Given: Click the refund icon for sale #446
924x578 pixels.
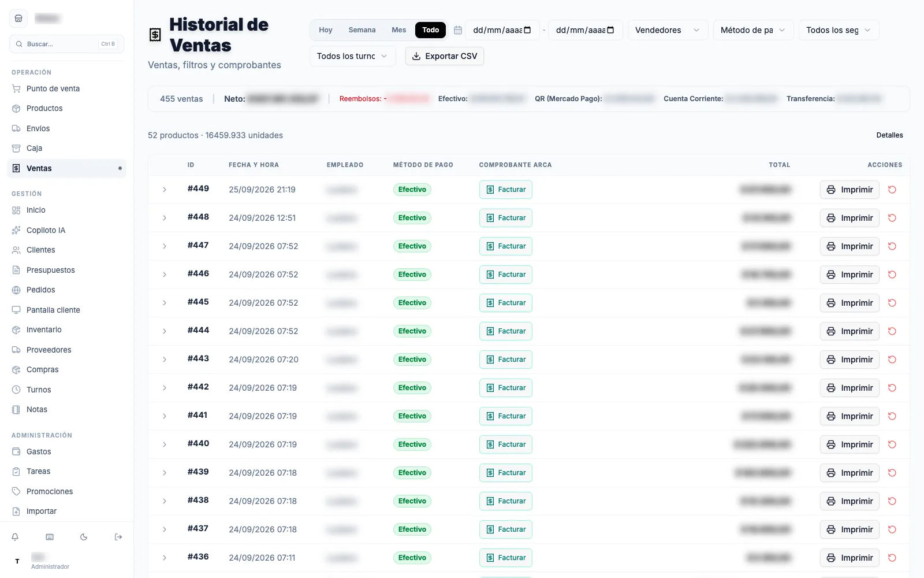Looking at the screenshot, I should pyautogui.click(x=892, y=275).
